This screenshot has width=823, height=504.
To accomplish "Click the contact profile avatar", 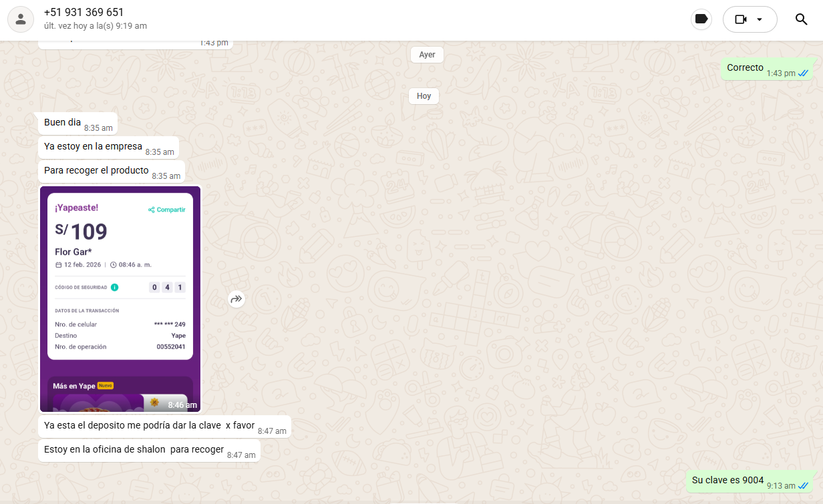I will pyautogui.click(x=21, y=19).
